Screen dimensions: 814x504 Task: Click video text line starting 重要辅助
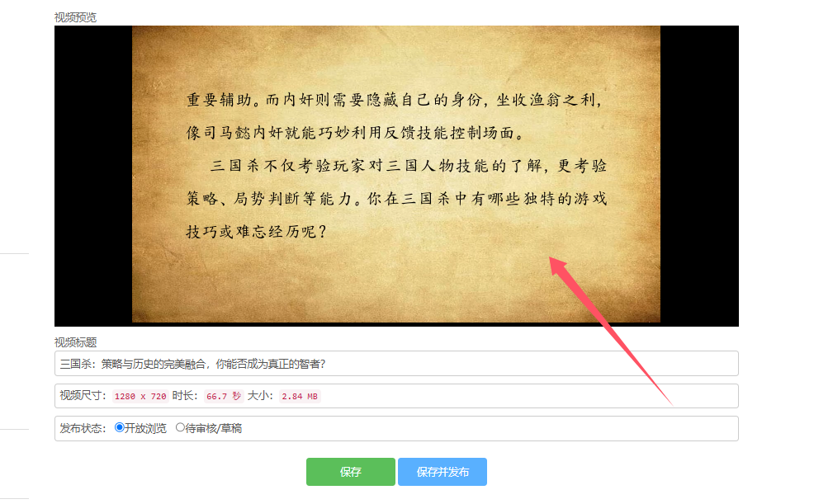coord(394,100)
